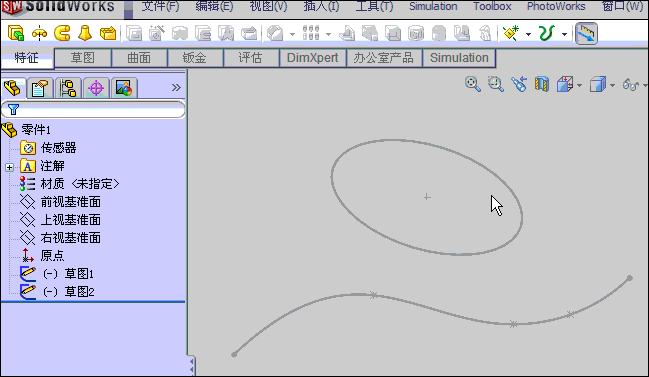Viewport: 649px width, 377px height.
Task: Open the ConfigurationManager tab
Action: click(68, 88)
